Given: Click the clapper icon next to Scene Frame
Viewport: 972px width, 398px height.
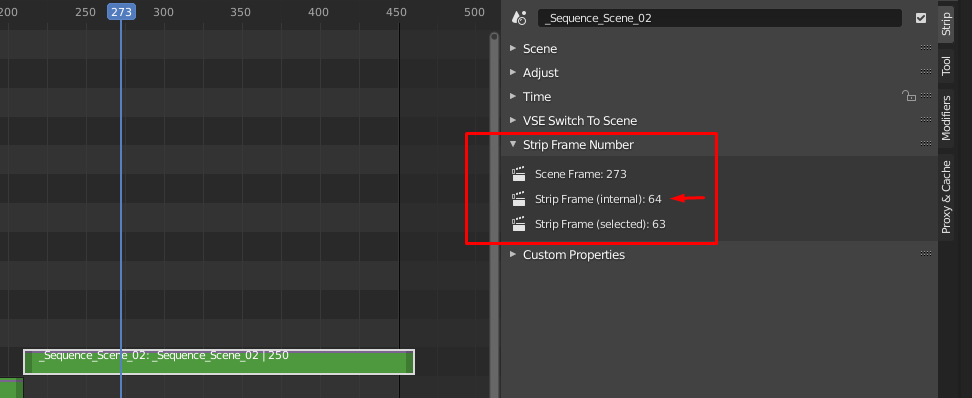Looking at the screenshot, I should tap(518, 174).
